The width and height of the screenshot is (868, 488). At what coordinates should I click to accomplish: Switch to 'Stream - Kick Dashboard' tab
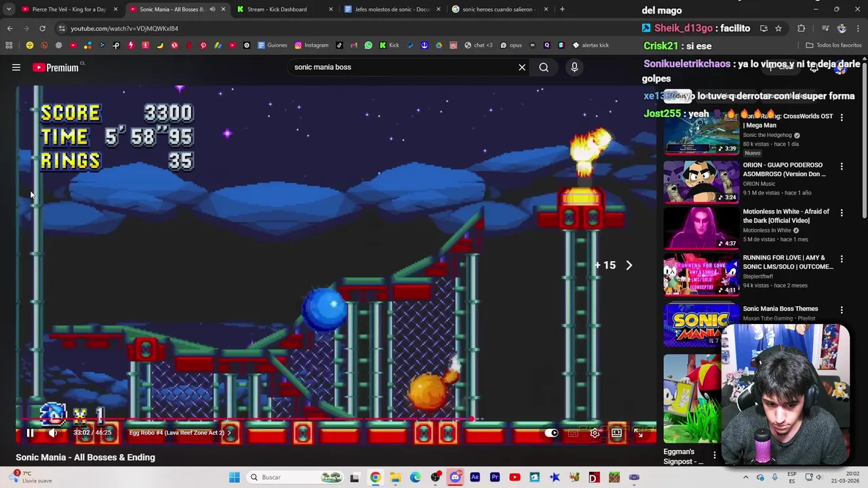click(x=277, y=9)
